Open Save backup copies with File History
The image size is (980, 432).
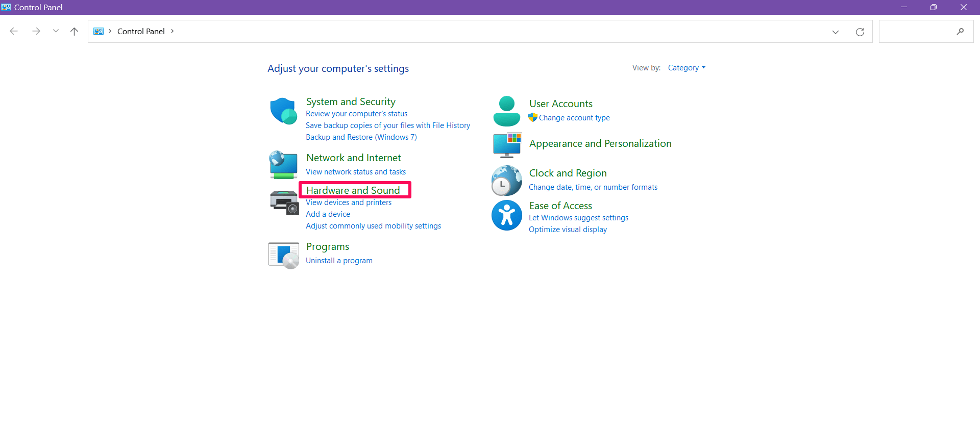point(388,125)
